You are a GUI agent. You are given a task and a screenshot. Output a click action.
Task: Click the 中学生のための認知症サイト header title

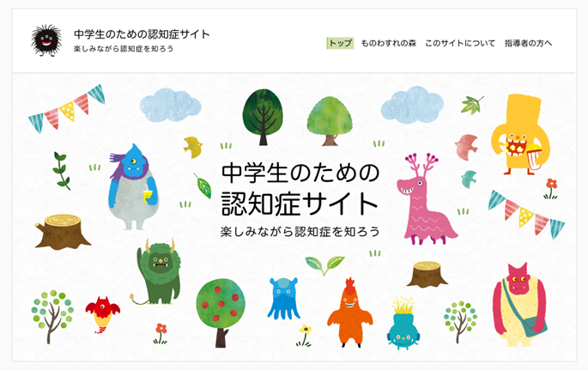(x=142, y=34)
